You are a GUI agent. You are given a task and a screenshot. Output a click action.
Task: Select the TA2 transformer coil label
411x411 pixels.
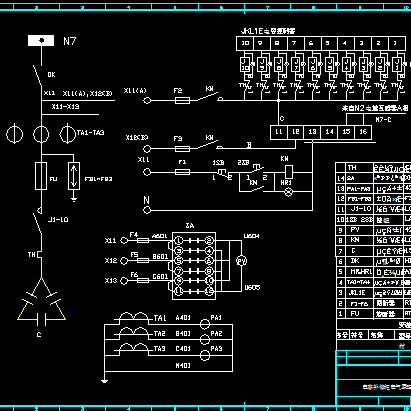pos(160,333)
